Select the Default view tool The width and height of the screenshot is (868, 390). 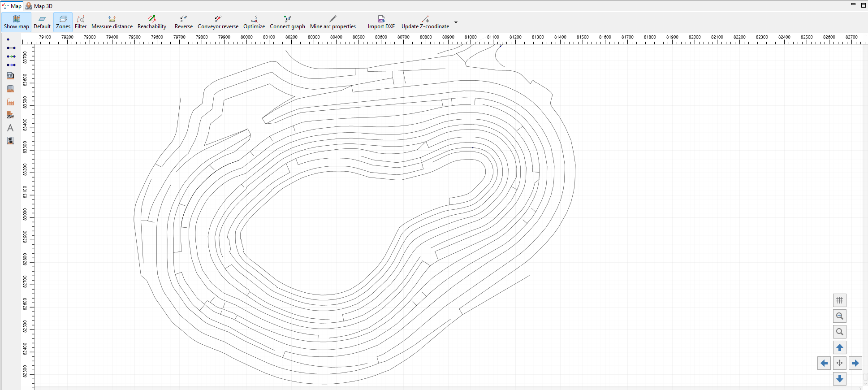pos(42,22)
